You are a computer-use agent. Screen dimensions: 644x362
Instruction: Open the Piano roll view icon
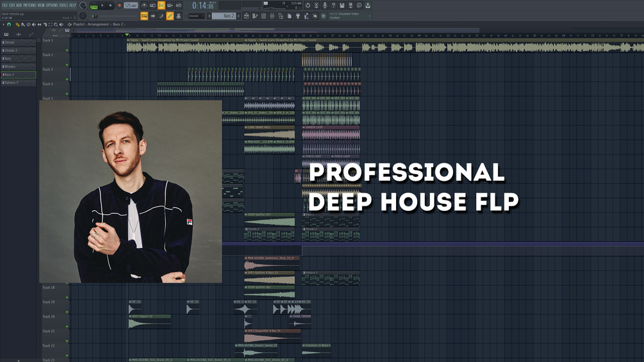click(255, 16)
